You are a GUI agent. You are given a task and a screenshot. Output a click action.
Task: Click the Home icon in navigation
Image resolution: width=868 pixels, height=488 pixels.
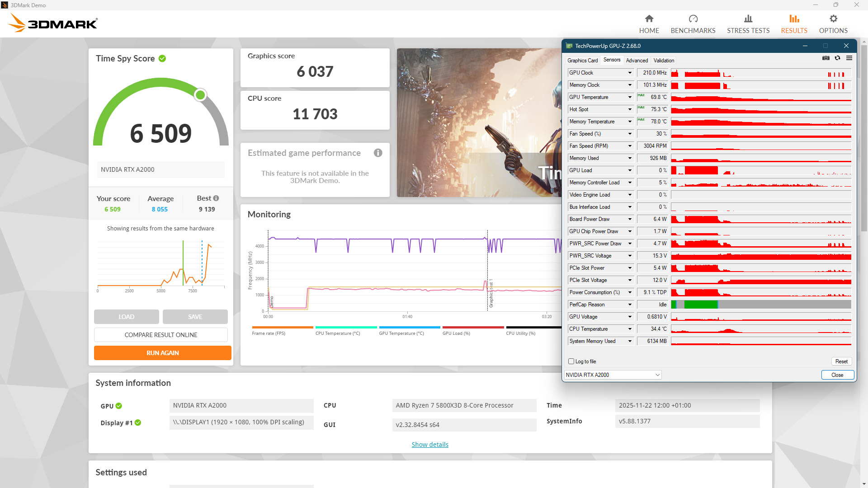tap(649, 19)
